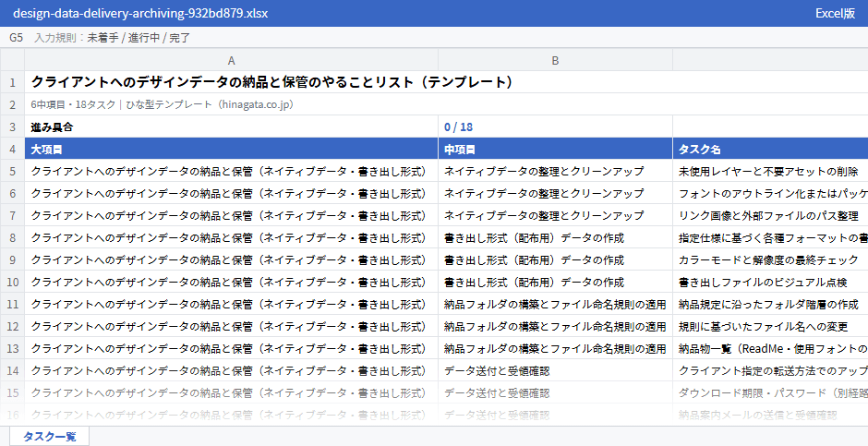Select 書き出しファイルのビジュアル点検 cell
Image resolution: width=868 pixels, height=446 pixels.
(770, 283)
